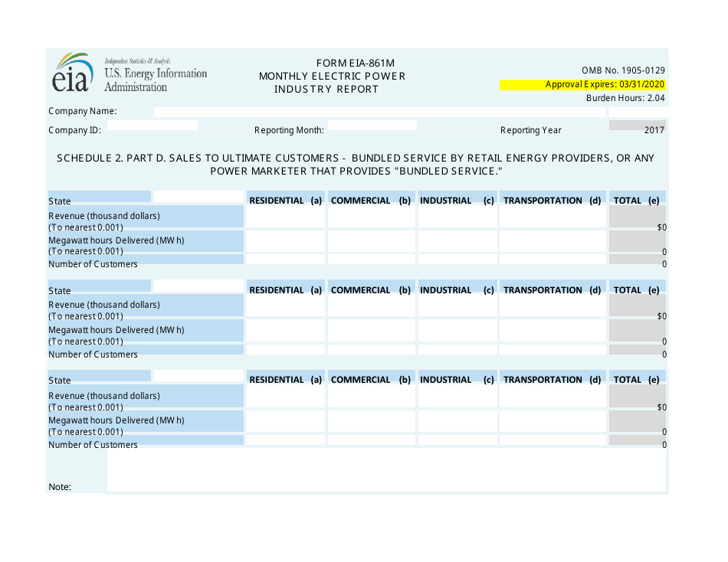The height and width of the screenshot is (562, 728).
Task: Click the Company Name input field
Action: (307, 112)
